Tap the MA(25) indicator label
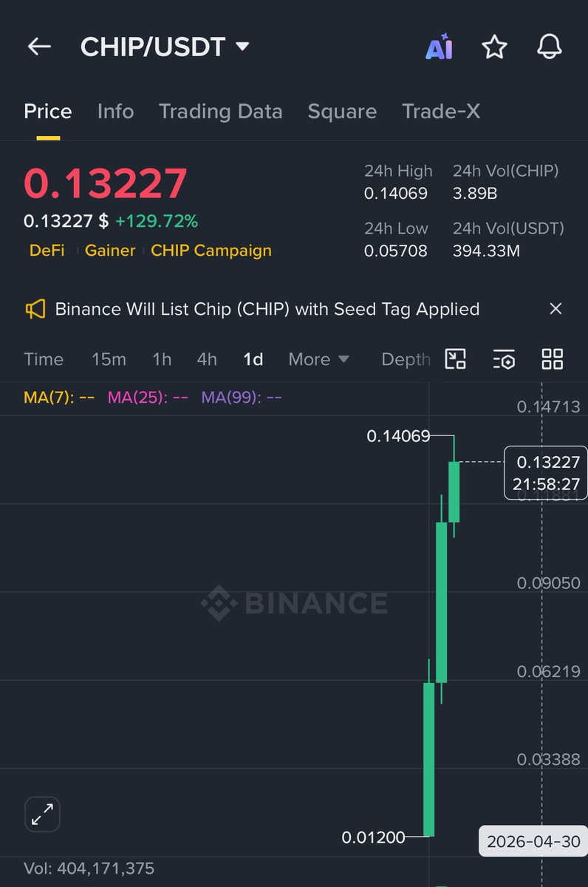Screen dimensions: 588x887 148,398
